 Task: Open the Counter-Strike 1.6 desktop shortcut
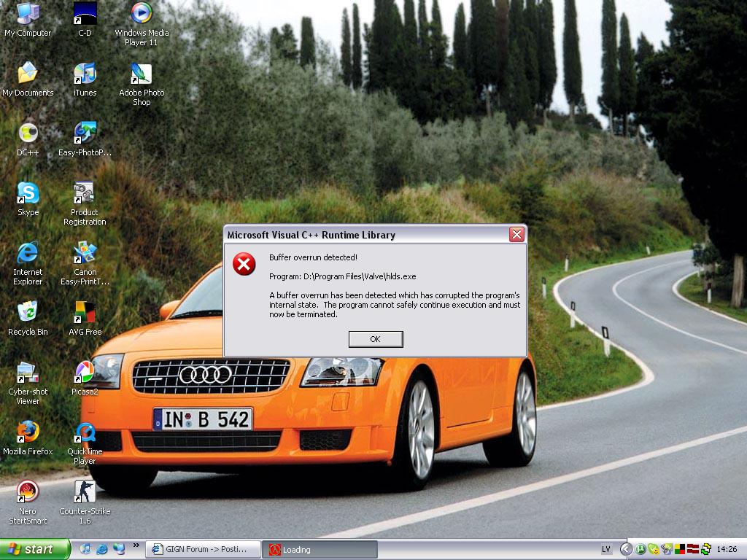[x=85, y=492]
